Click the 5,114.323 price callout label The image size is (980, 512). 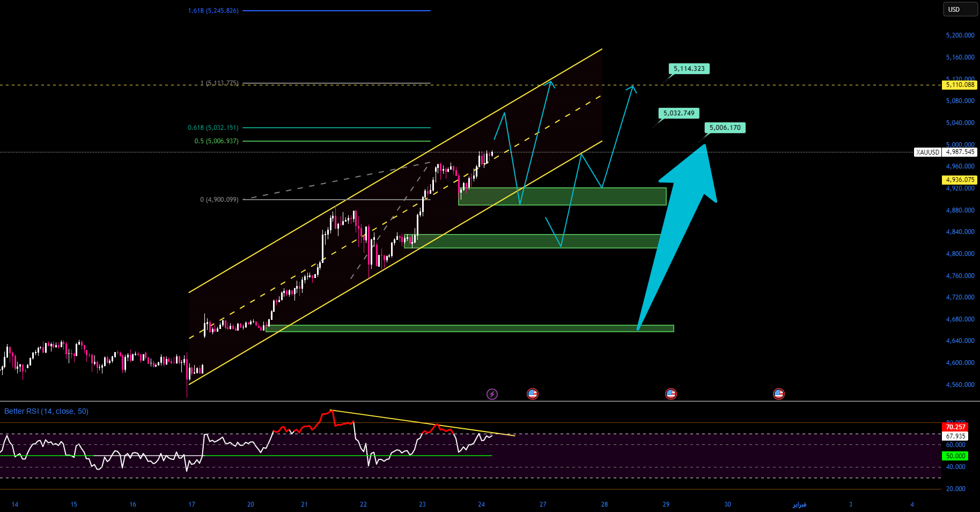click(689, 69)
